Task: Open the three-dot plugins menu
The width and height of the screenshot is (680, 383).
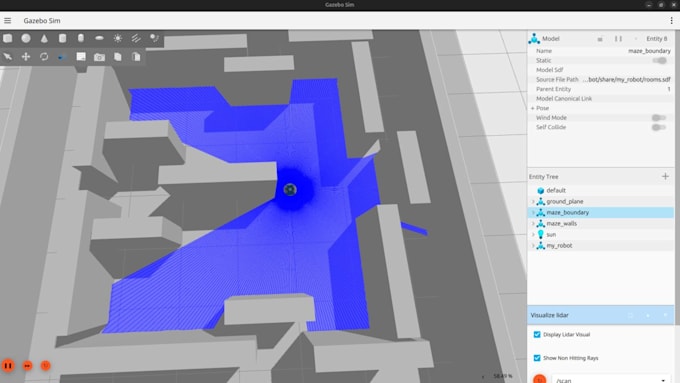Action: click(x=671, y=20)
